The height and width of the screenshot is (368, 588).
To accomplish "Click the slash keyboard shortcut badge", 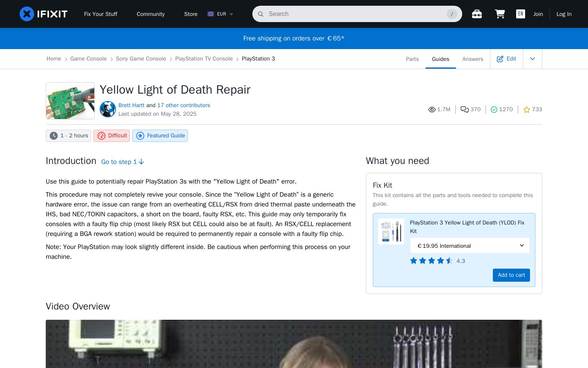I will (452, 14).
